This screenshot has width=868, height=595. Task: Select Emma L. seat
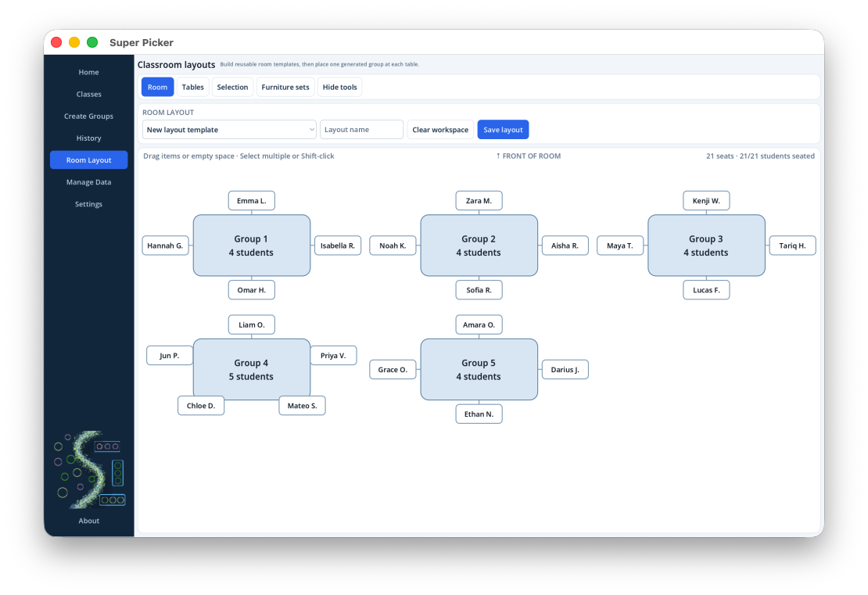point(251,201)
